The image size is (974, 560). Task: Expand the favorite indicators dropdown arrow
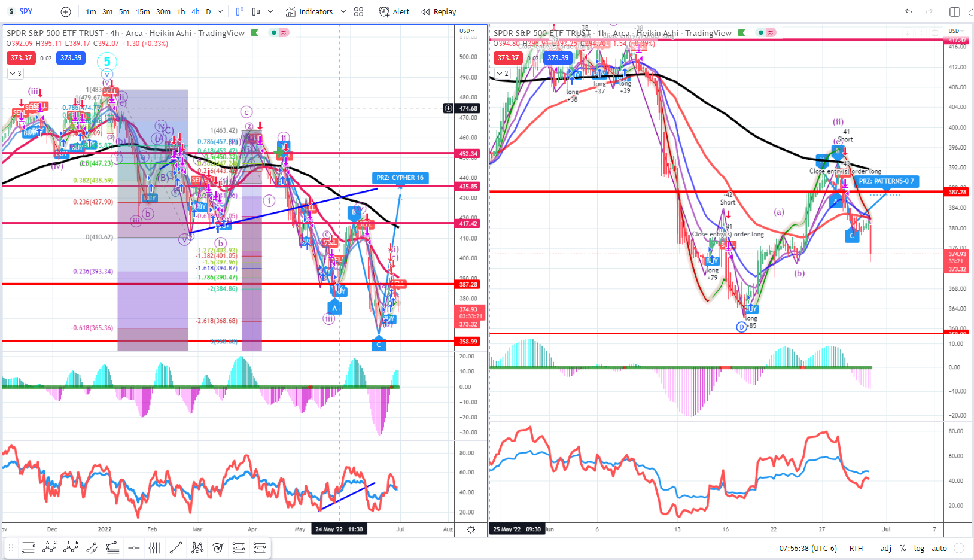point(343,11)
